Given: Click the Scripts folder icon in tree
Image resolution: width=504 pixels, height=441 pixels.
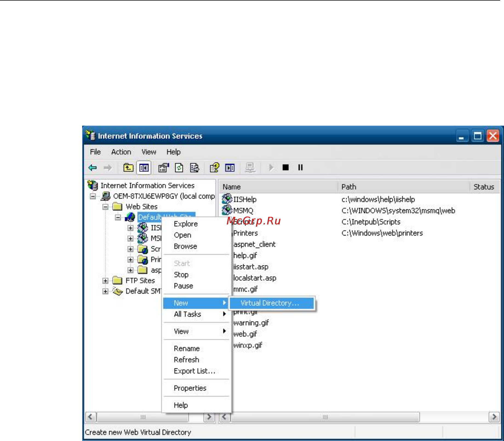Looking at the screenshot, I should pos(143,249).
